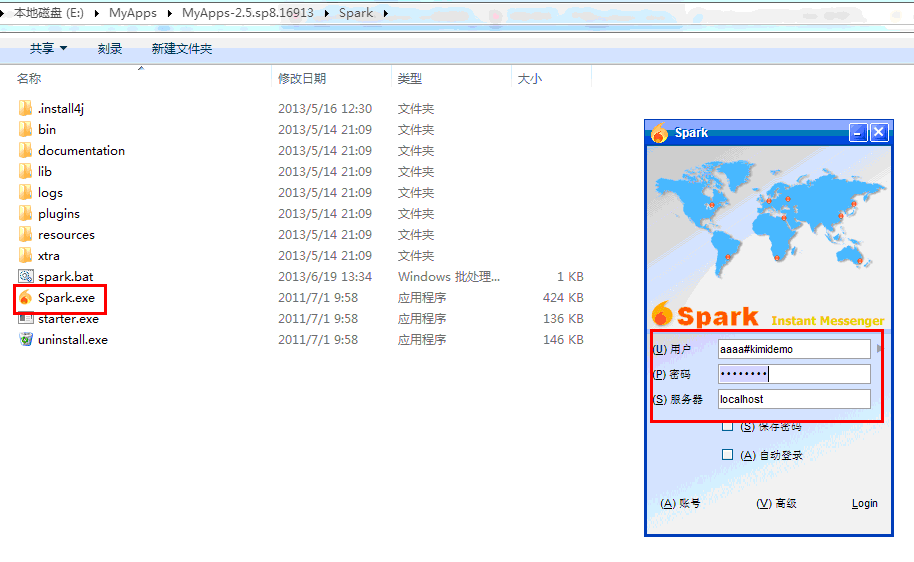Click the 146 KB size cell

[x=563, y=339]
